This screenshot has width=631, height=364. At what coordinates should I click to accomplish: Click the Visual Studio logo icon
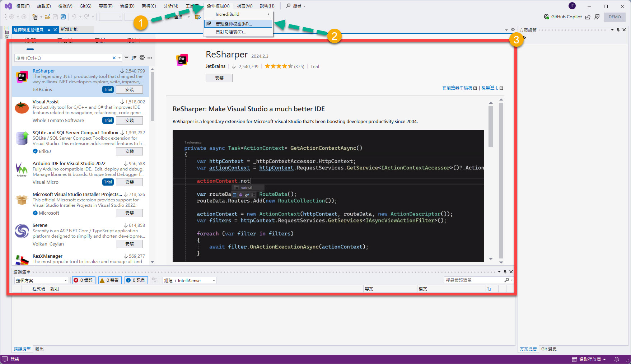[x=8, y=6]
